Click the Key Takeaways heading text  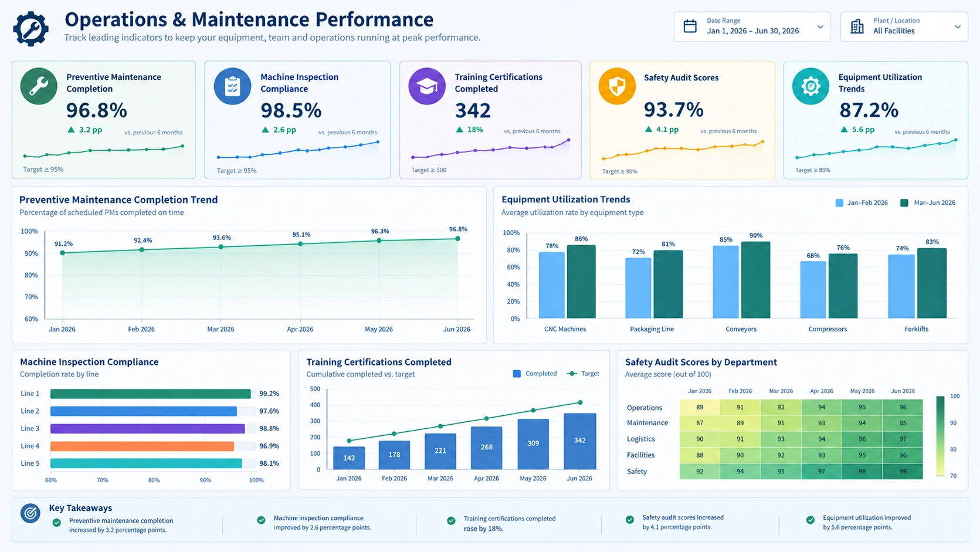[x=80, y=508]
